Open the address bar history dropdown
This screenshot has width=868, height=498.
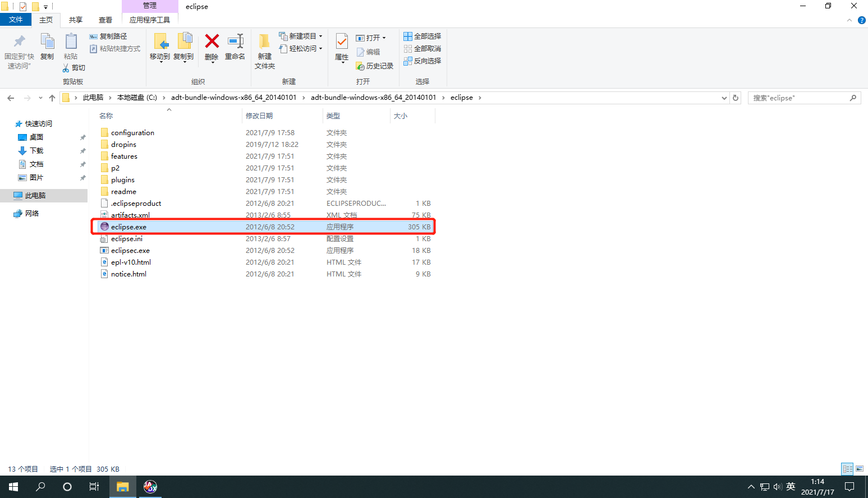pos(724,98)
